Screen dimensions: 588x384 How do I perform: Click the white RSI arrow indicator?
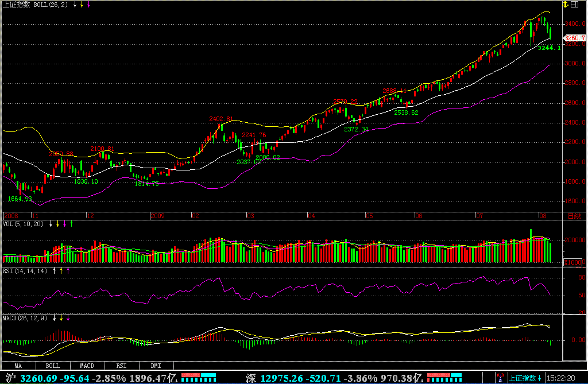tap(55, 271)
